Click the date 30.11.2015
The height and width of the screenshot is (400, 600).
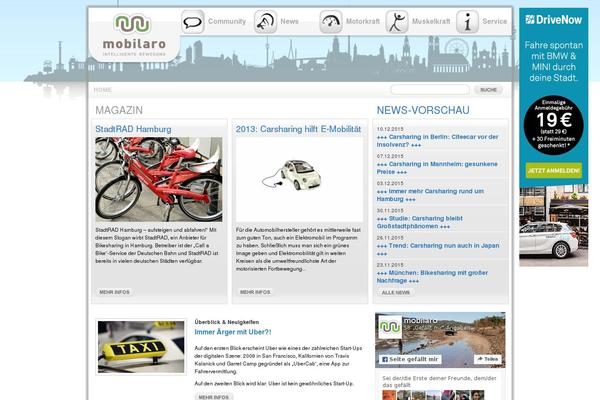point(390,211)
